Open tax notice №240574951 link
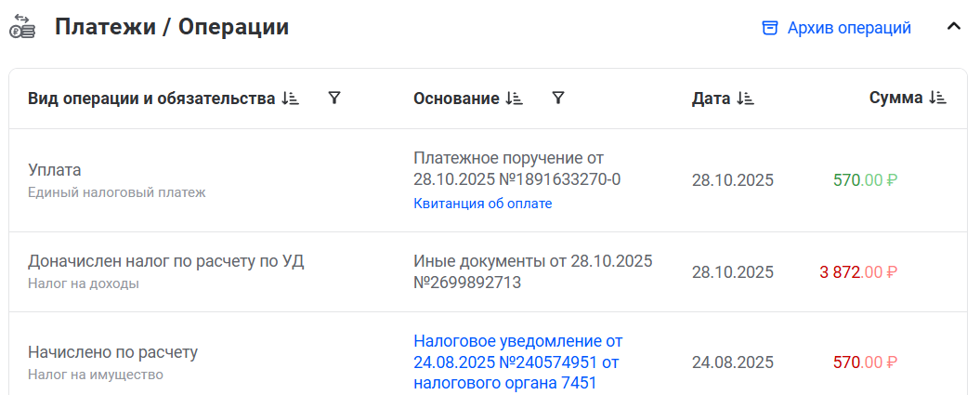The width and height of the screenshot is (980, 395). 517,362
